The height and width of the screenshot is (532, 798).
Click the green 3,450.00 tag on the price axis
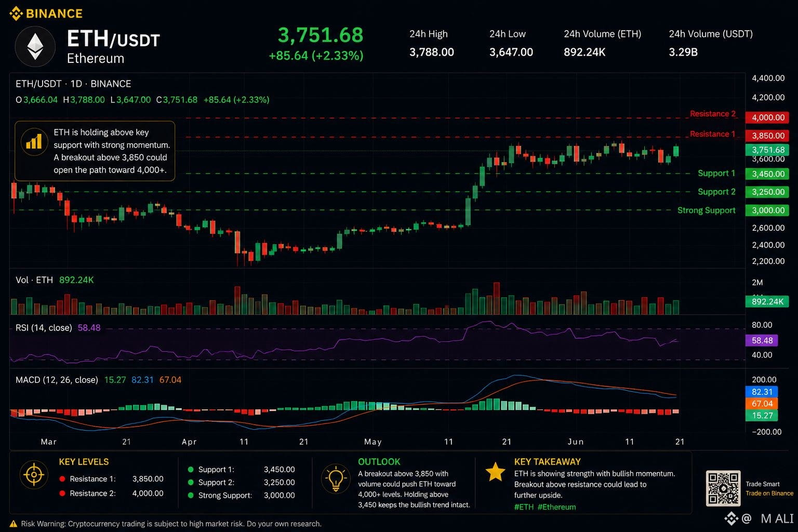click(767, 174)
